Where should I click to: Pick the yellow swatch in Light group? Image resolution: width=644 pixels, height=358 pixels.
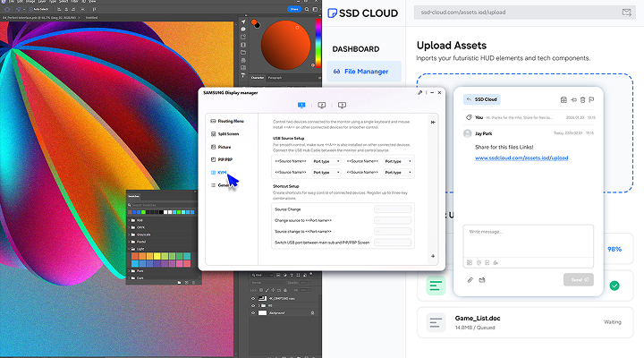(x=157, y=256)
